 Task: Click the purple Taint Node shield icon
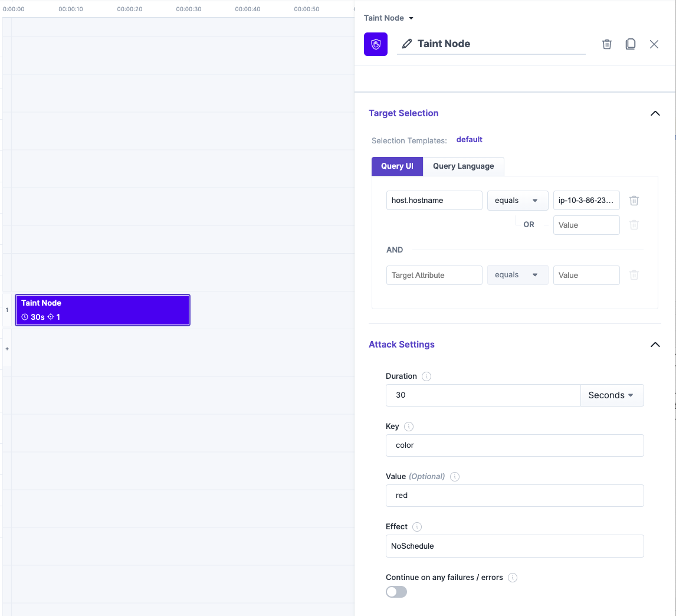(x=376, y=44)
